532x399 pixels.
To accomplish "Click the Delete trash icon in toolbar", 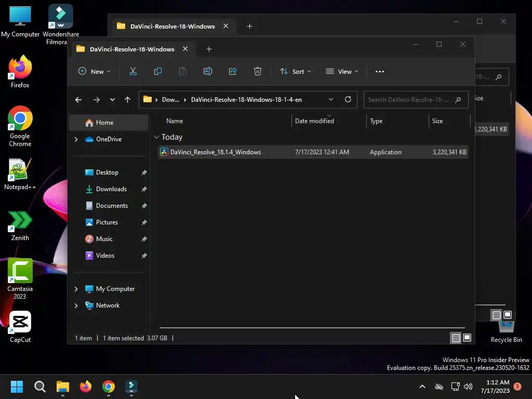I will (x=258, y=71).
